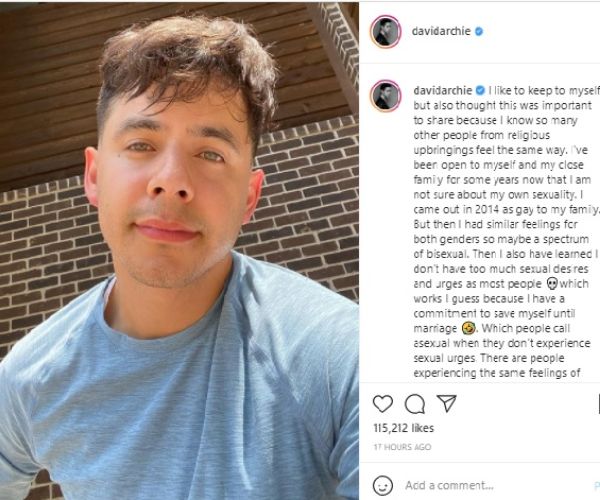
Task: Open davidarchie link at the start of the caption
Action: (x=443, y=91)
